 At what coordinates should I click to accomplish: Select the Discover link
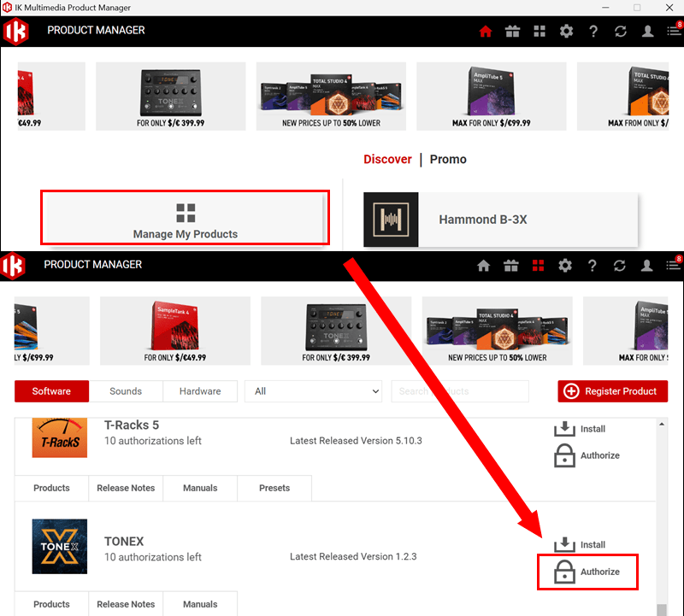coord(387,159)
